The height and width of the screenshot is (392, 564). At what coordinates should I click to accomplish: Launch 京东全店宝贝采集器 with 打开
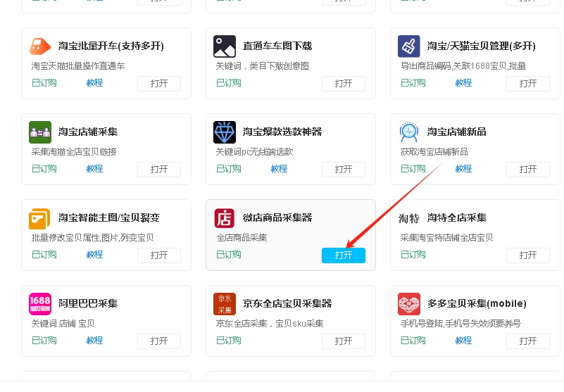[344, 341]
